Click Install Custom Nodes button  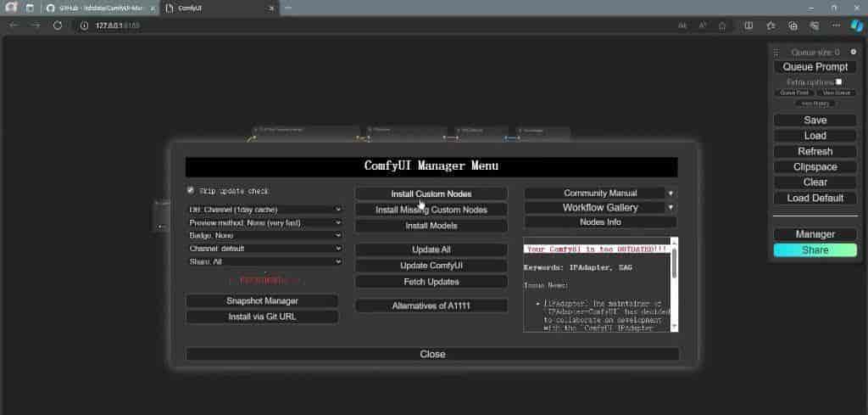coord(431,194)
